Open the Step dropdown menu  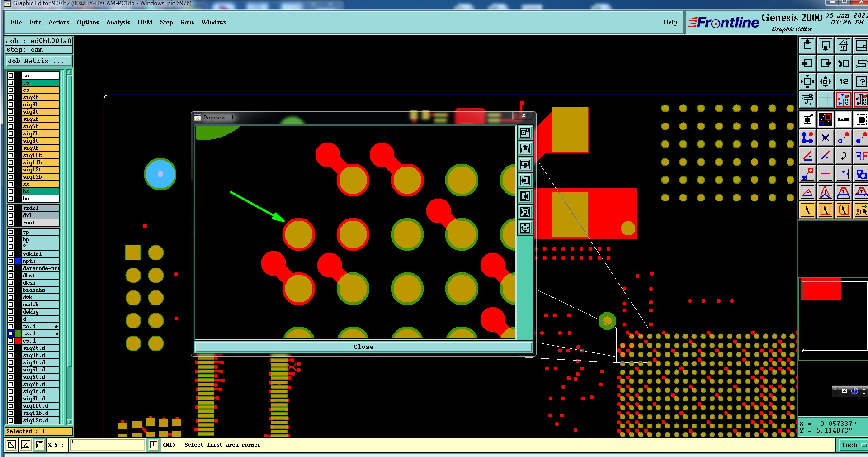pyautogui.click(x=166, y=22)
